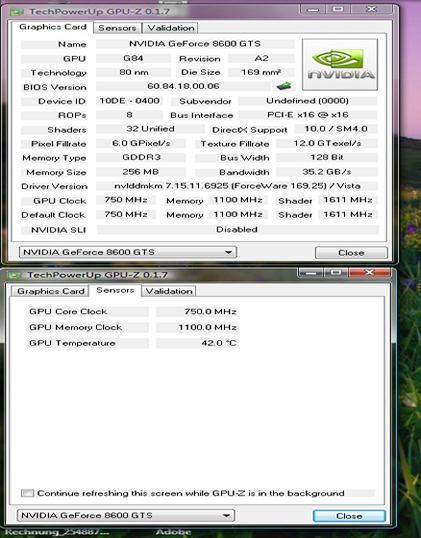The height and width of the screenshot is (538, 421).
Task: Select Graphics Card tab in upper window
Action: click(52, 27)
